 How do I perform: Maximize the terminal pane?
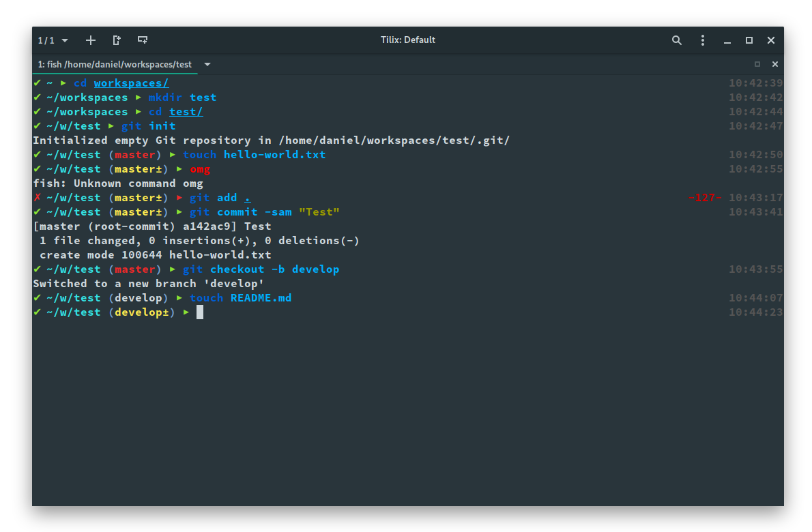click(x=757, y=64)
